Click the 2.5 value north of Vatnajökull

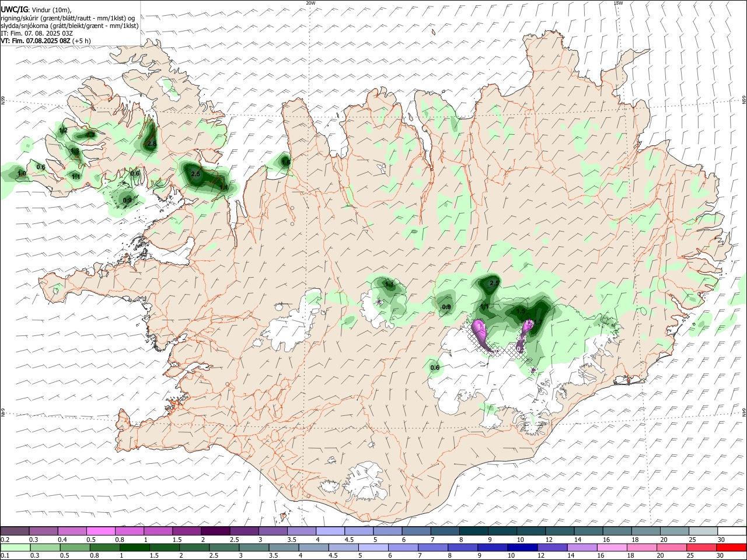(x=494, y=283)
